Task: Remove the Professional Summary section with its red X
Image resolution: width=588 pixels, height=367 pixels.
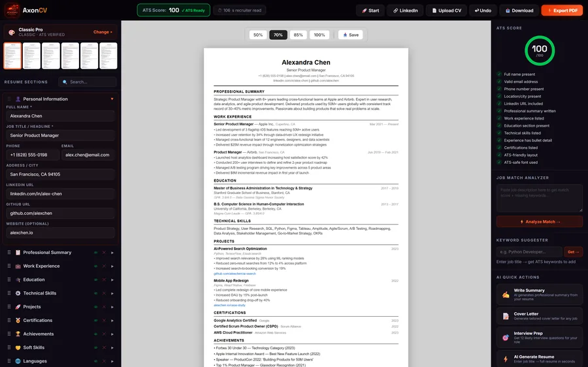Action: (105, 253)
